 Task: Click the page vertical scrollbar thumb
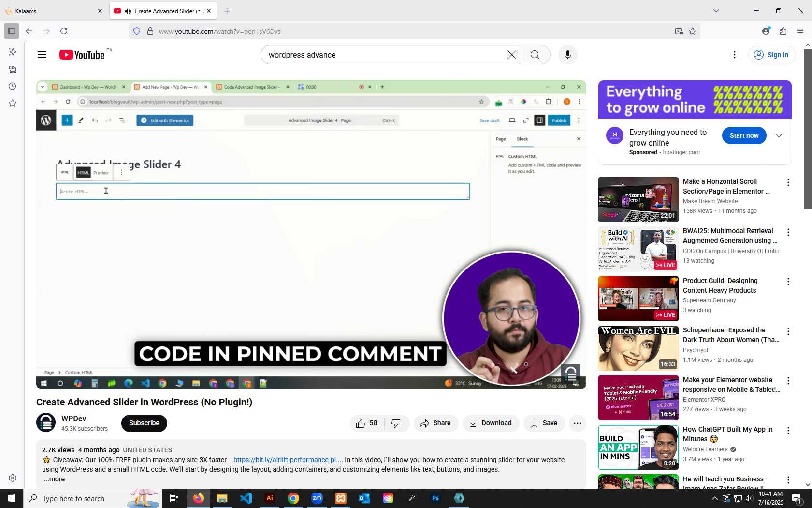click(x=808, y=129)
